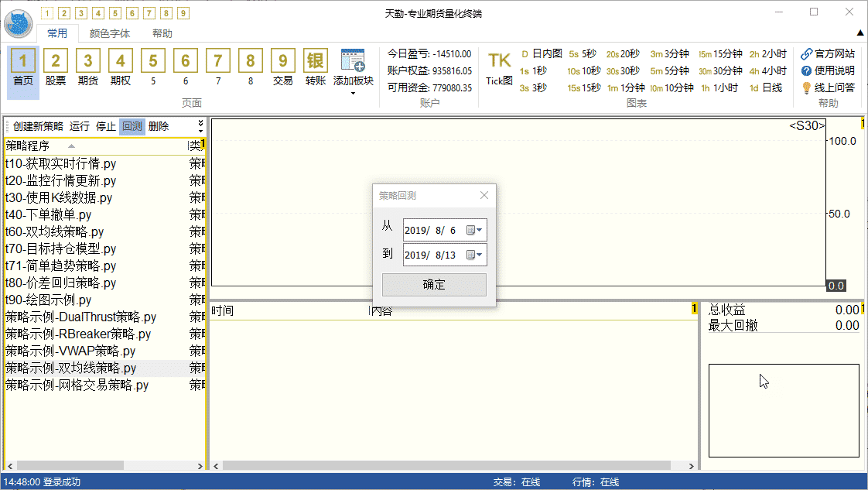The image size is (868, 490).
Task: Open the 期权 (Options) page icon
Action: (x=120, y=61)
